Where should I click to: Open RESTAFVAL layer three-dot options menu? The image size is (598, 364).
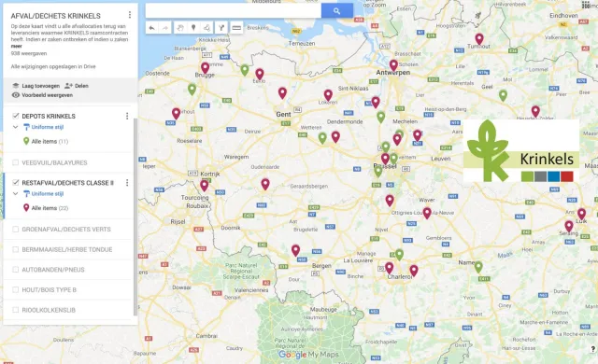127,183
